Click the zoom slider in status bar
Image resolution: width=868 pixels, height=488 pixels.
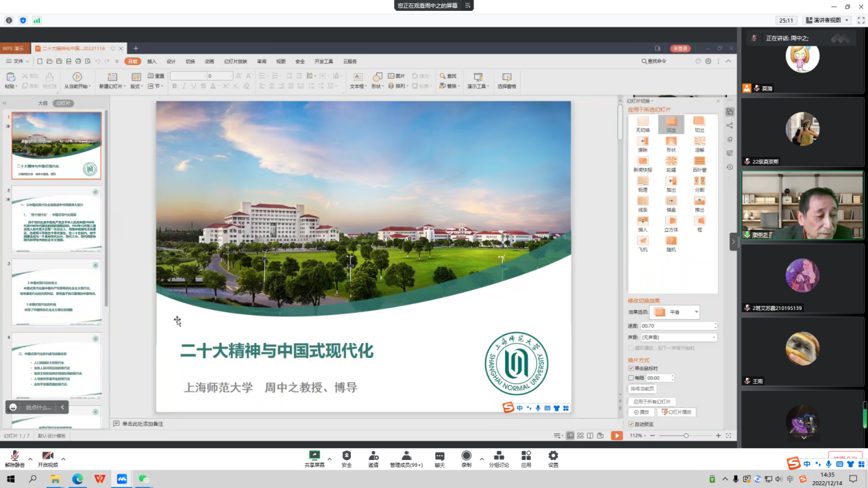[x=686, y=436]
